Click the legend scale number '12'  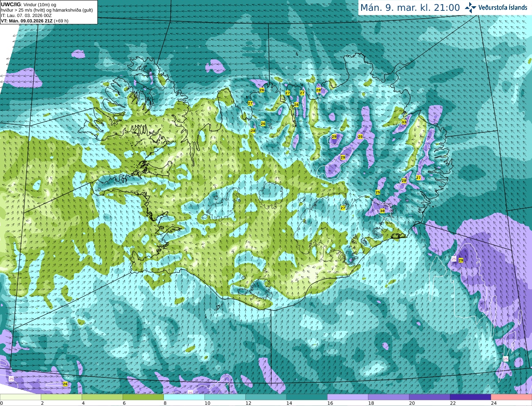pyautogui.click(x=248, y=403)
